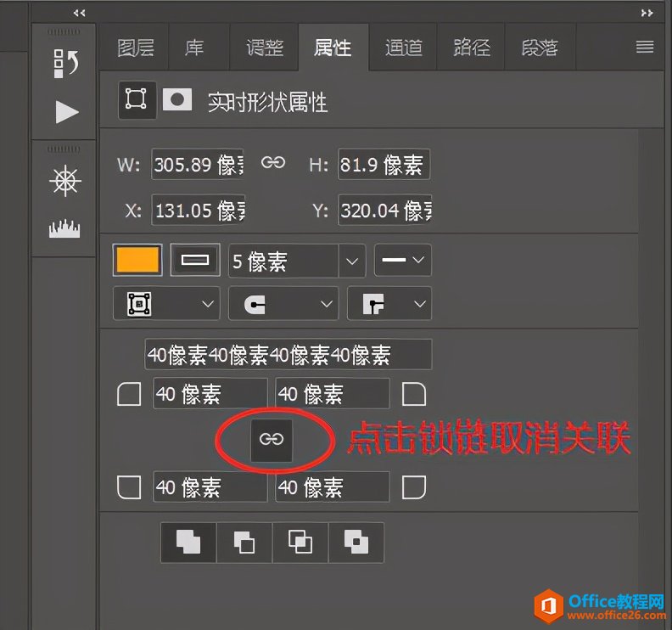Click the W width input field

198,164
